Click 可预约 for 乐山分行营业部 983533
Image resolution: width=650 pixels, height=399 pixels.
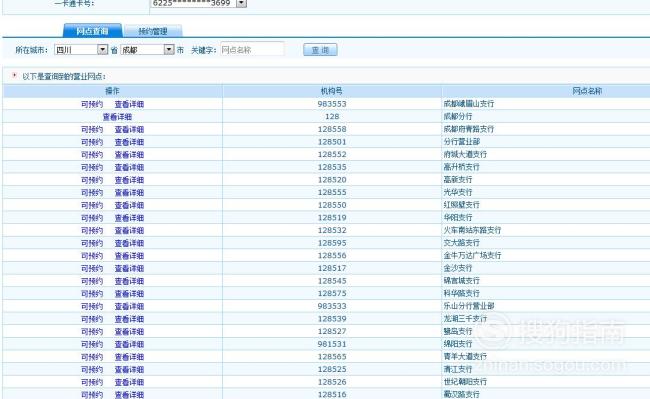click(92, 306)
